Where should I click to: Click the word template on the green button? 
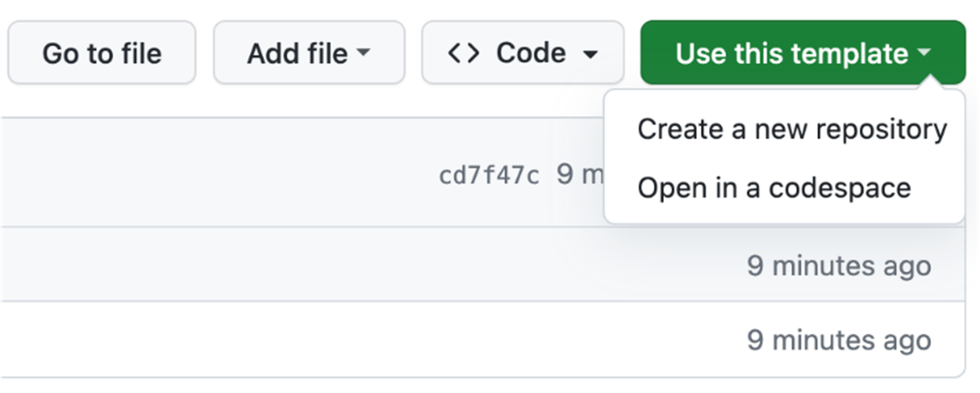tap(850, 53)
